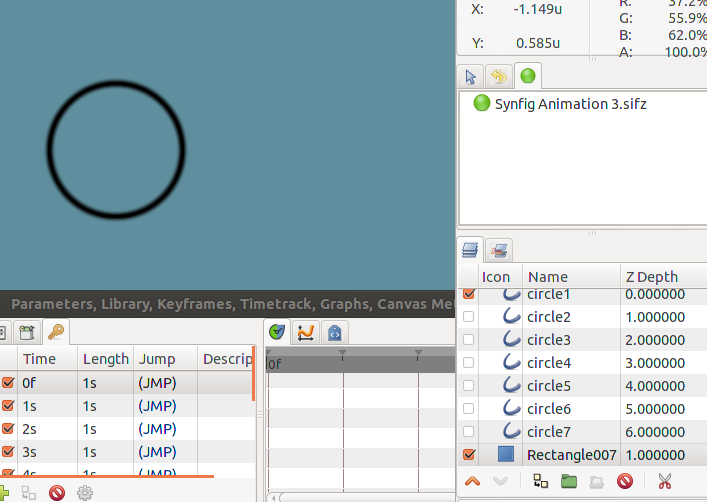Raise the selected layer with up arrow
707x502 pixels.
coord(472,482)
